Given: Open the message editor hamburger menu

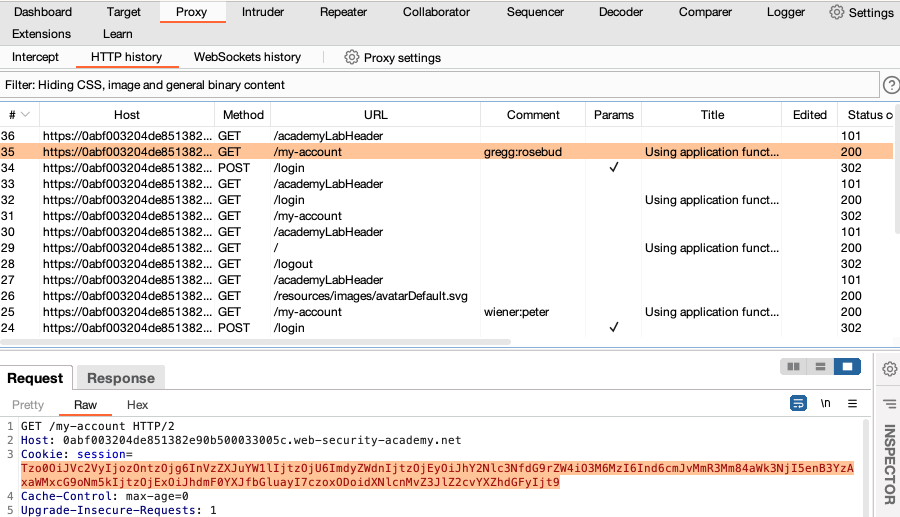Looking at the screenshot, I should [852, 403].
